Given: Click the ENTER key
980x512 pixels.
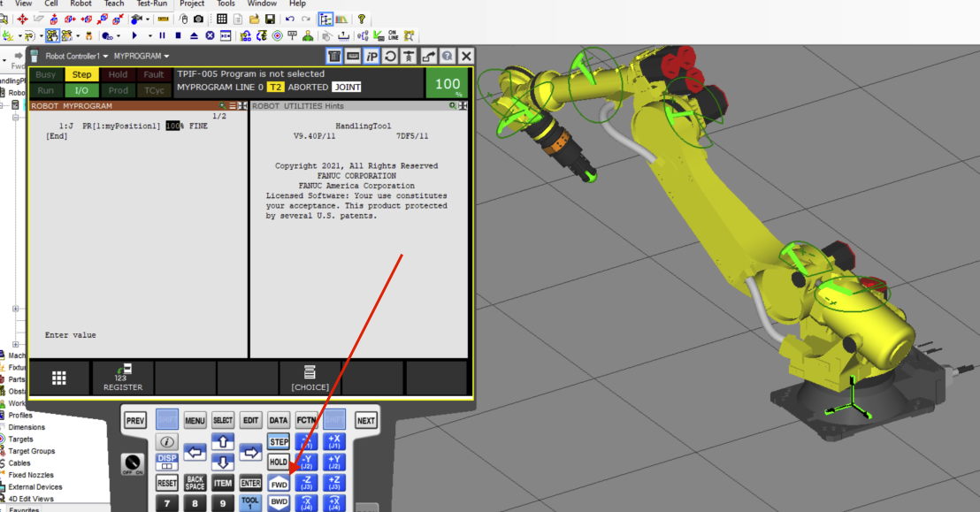Looking at the screenshot, I should (250, 483).
